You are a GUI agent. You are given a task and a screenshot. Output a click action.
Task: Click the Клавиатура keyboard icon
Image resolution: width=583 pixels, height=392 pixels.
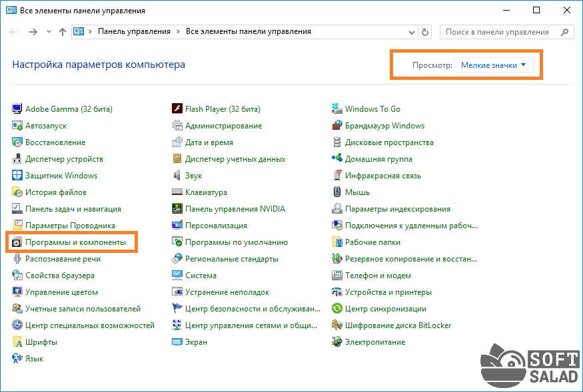coord(177,192)
